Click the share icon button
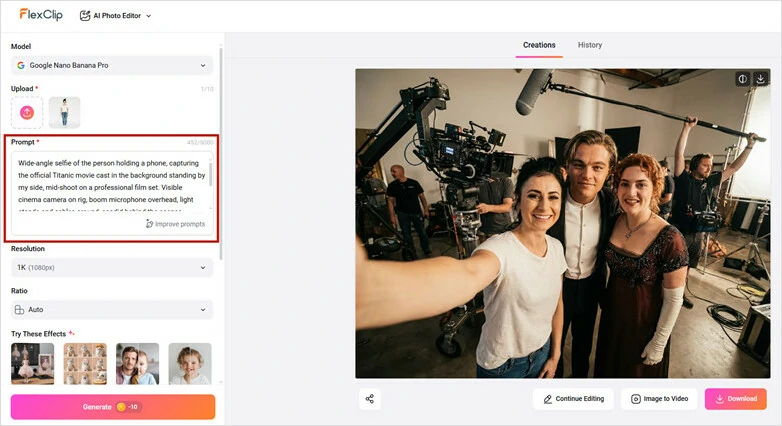Viewport: 782px width, 426px height. [x=370, y=399]
